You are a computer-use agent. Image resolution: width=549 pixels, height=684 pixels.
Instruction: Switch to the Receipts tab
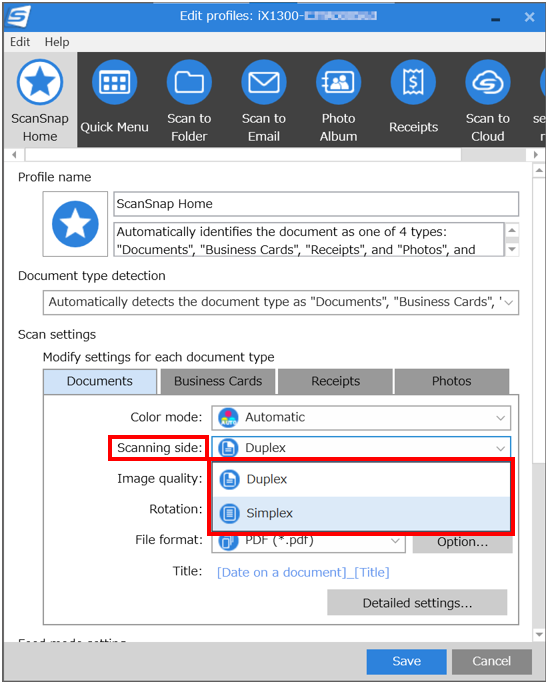click(335, 381)
